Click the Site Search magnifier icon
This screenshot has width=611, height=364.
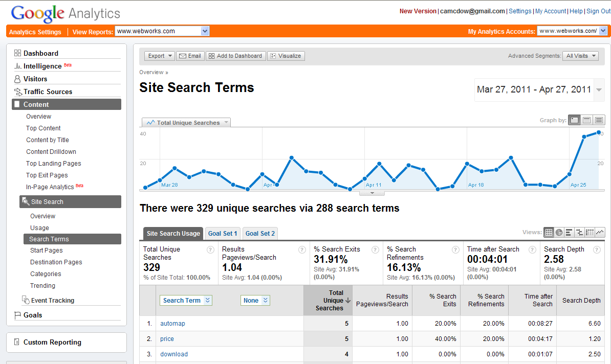click(26, 201)
